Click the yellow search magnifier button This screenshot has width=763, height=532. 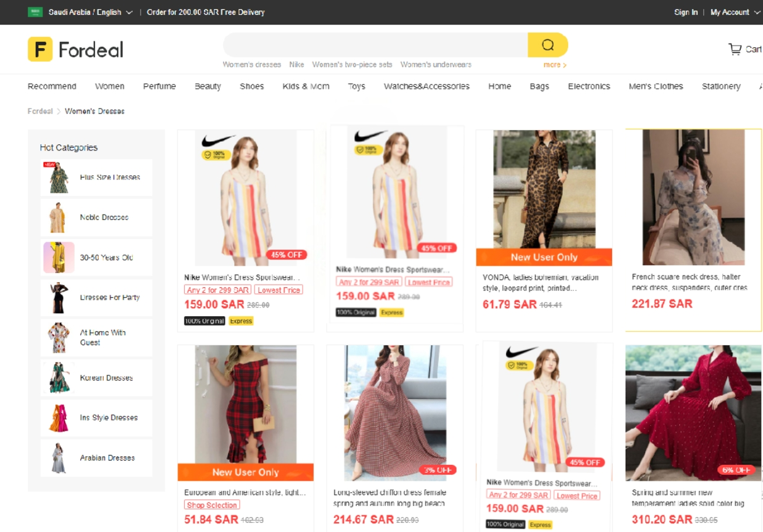(547, 45)
